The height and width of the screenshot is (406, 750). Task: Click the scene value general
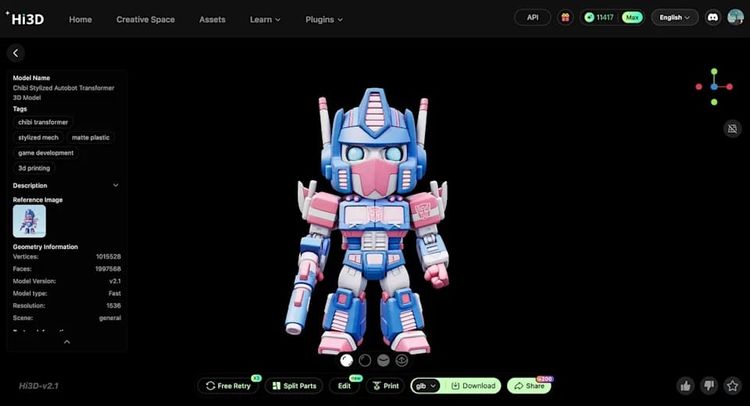[x=110, y=318]
